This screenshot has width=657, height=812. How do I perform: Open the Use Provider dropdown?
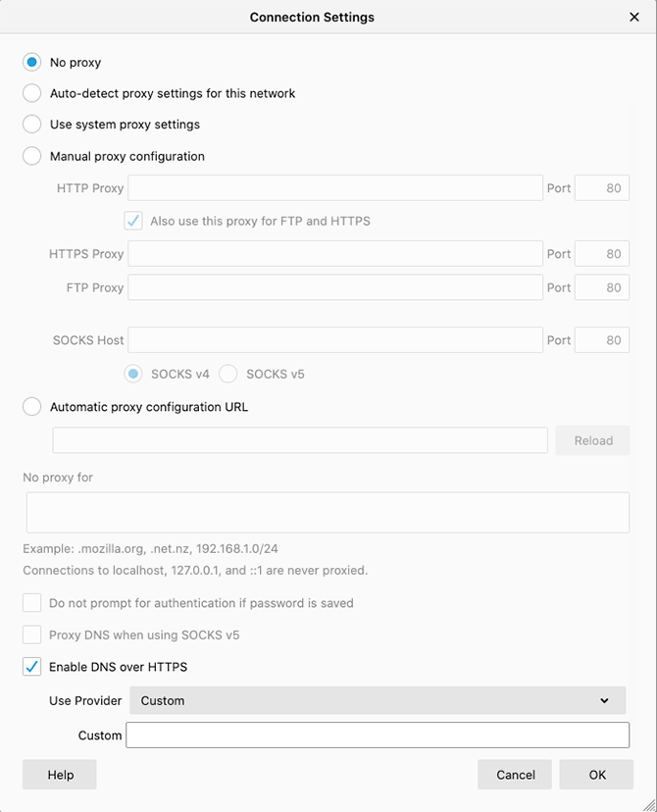378,700
